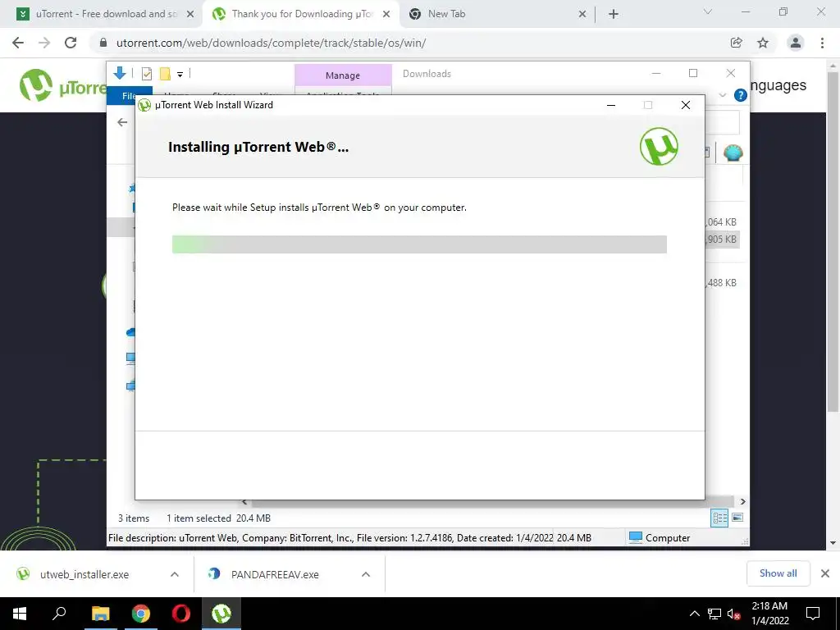The height and width of the screenshot is (630, 840).
Task: Open notification center icon
Action: (x=813, y=614)
